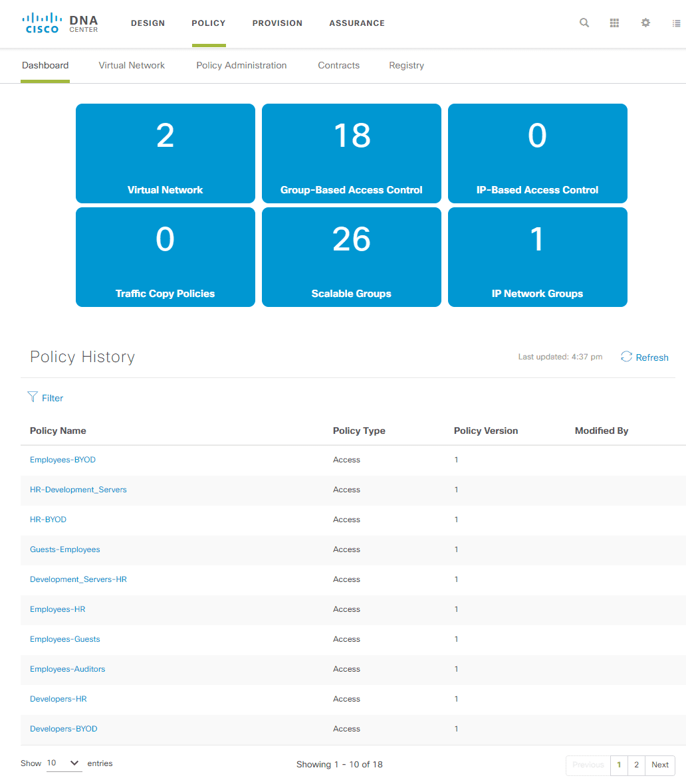Open the Provision menu
Screen dimensions: 686x784
(277, 23)
